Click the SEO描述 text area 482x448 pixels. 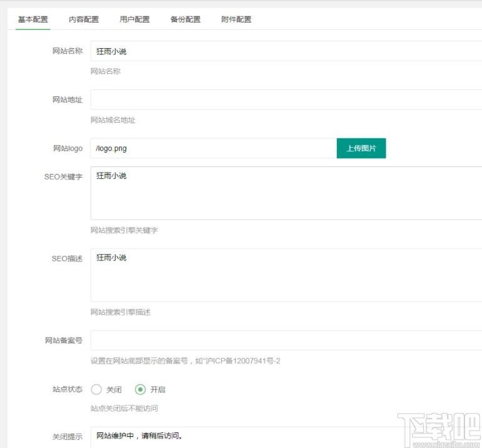pyautogui.click(x=286, y=275)
